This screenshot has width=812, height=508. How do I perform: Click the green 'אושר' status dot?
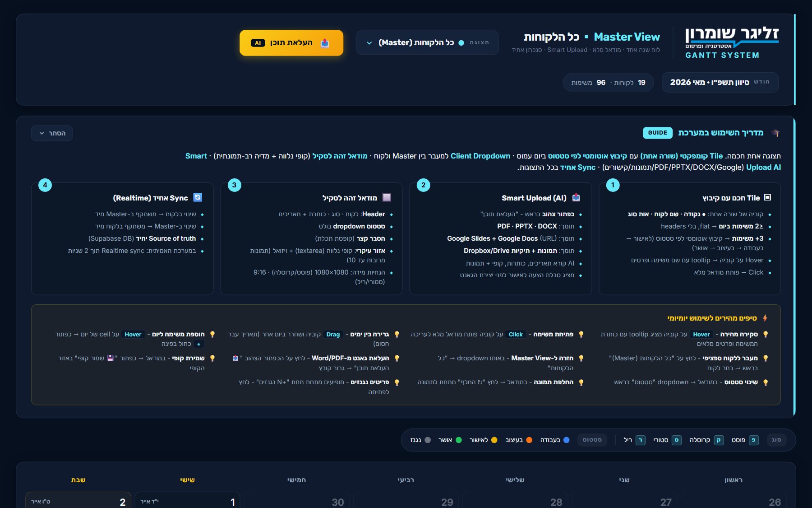[x=459, y=440]
